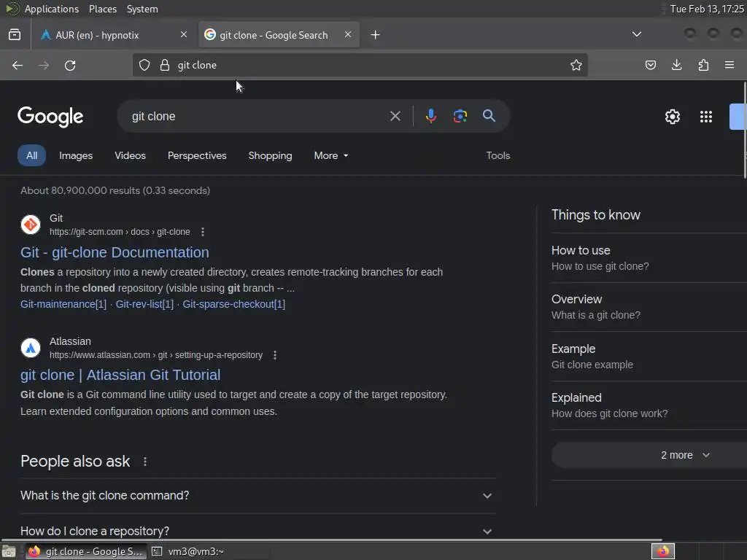Open the Downloads arrow icon
The width and height of the screenshot is (747, 560).
[x=676, y=65]
